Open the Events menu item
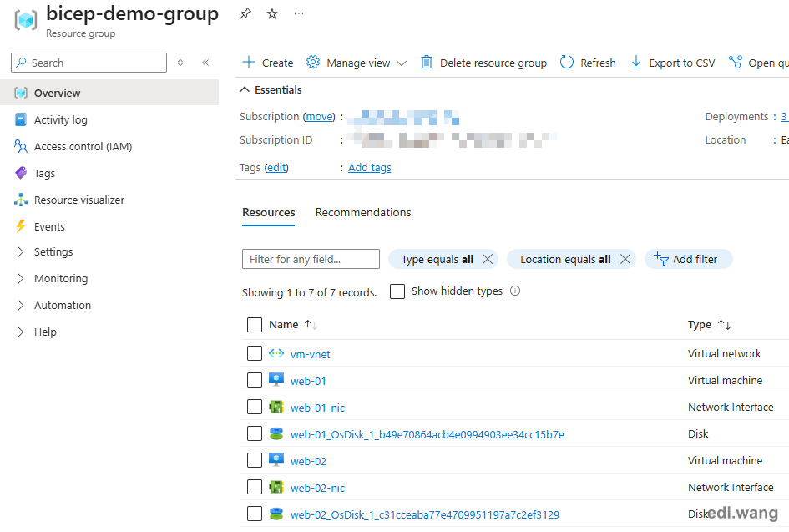789x532 pixels. (109, 226)
